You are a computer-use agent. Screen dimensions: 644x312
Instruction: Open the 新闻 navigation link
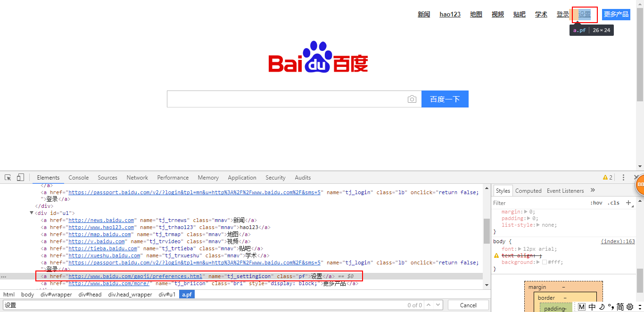[x=424, y=15]
